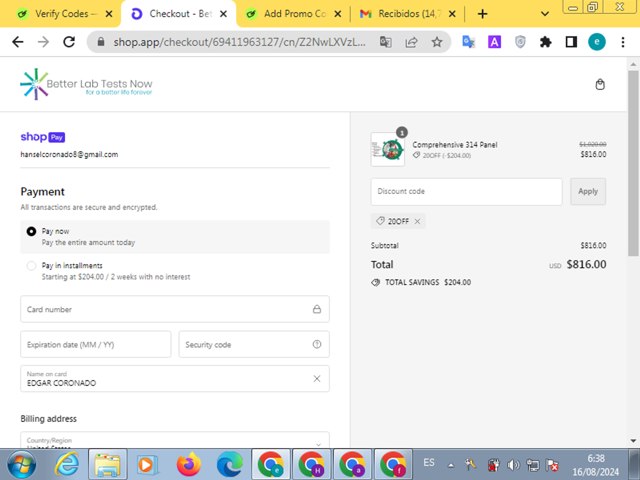Reload the checkout page
This screenshot has height=480, width=640.
[69, 42]
